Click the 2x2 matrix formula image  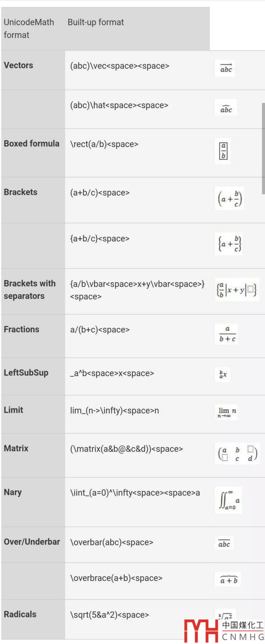coord(237,454)
